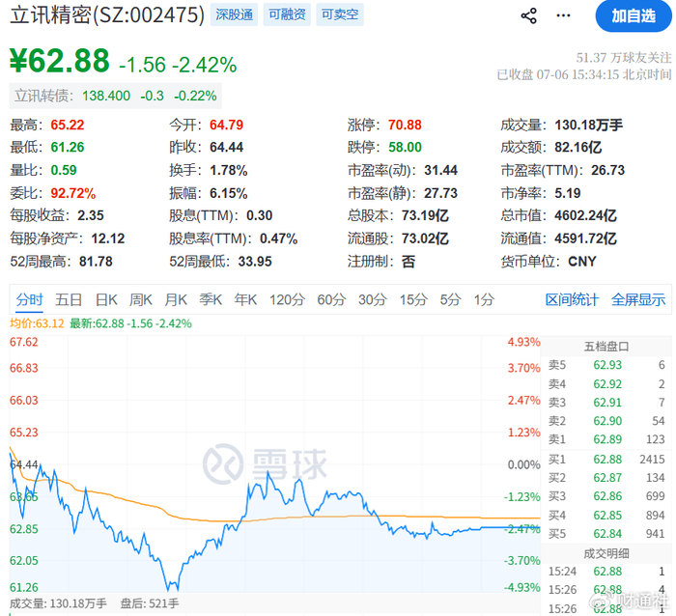Image resolution: width=676 pixels, height=616 pixels.
Task: Switch to the 季K chart tab
Action: (x=211, y=299)
